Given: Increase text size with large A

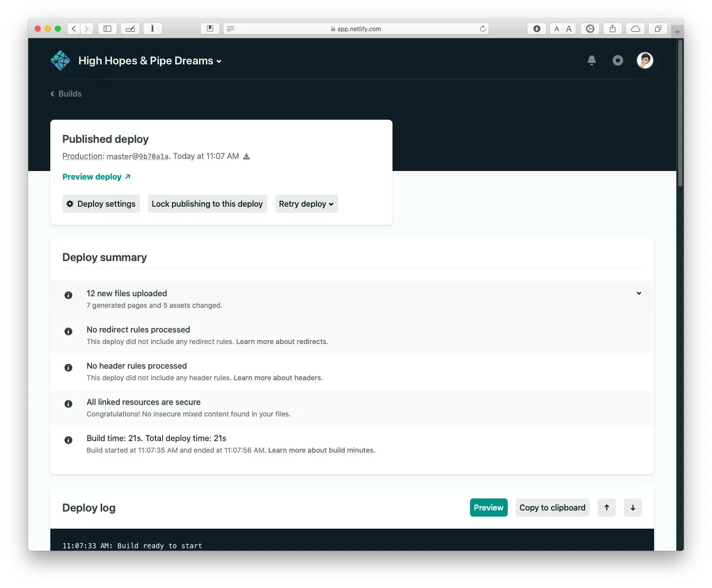Looking at the screenshot, I should (569, 29).
